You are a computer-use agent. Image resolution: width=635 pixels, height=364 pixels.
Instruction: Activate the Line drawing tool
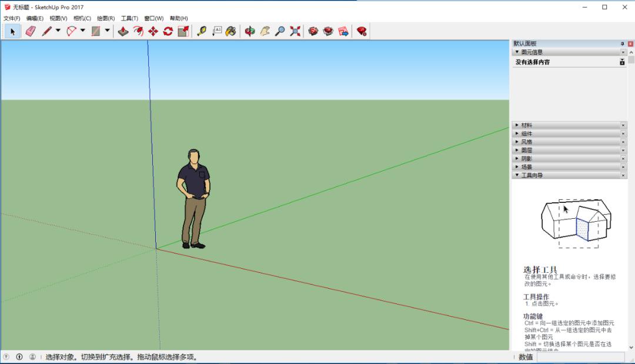click(47, 32)
